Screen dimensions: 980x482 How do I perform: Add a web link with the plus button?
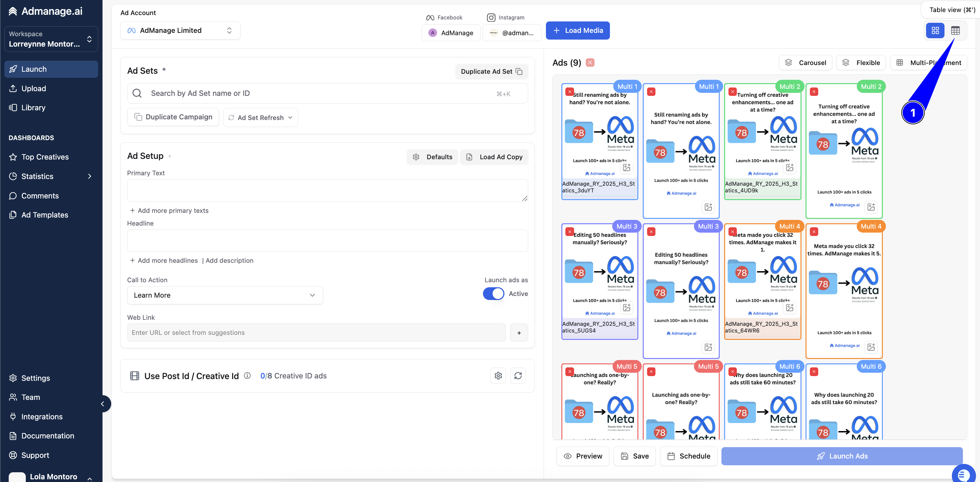click(519, 333)
